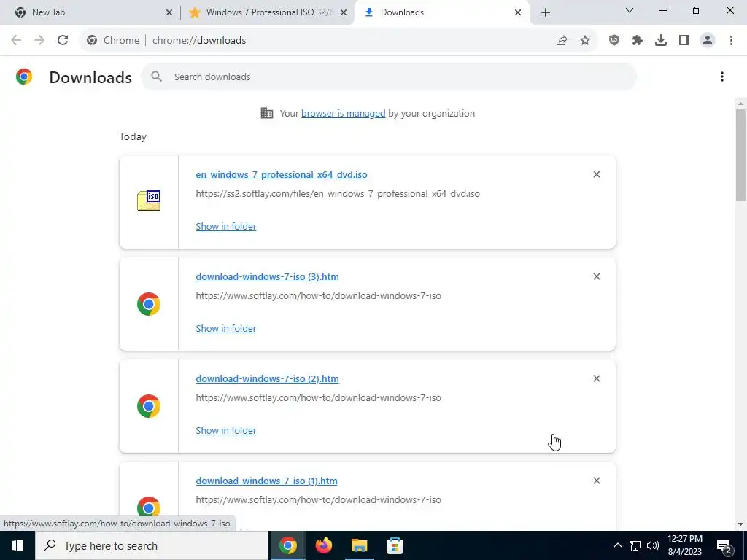Image resolution: width=747 pixels, height=560 pixels.
Task: Open Firefox from the taskbar
Action: coord(323,545)
